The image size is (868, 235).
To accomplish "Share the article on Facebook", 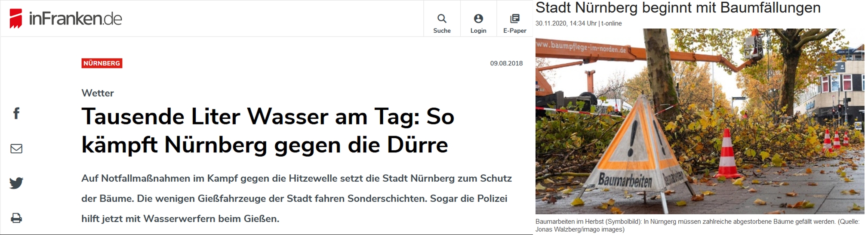I will point(16,114).
